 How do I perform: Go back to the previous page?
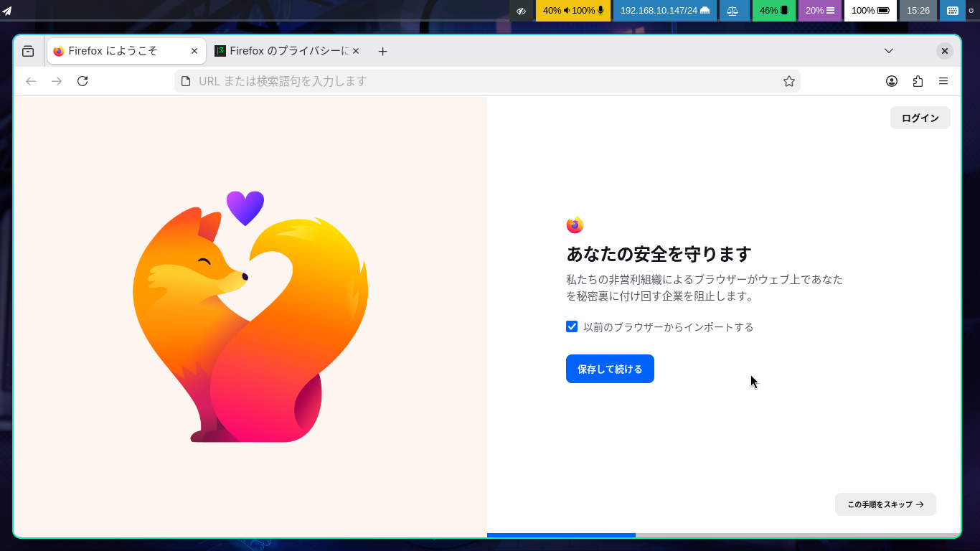(31, 81)
